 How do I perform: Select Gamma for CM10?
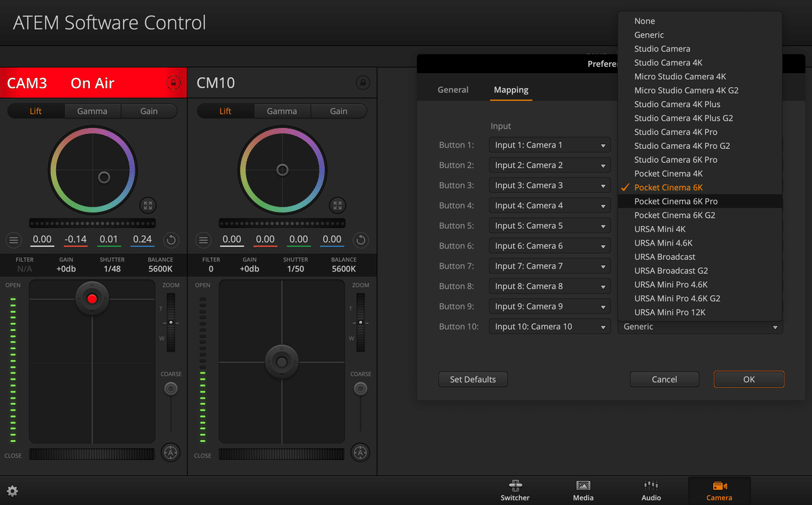pyautogui.click(x=282, y=111)
